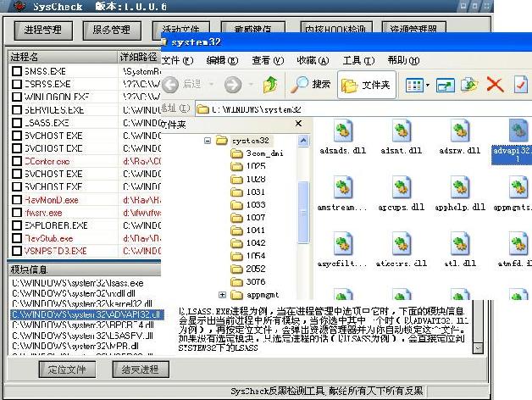Click the Views grid icon
The image size is (532, 400).
click(414, 86)
